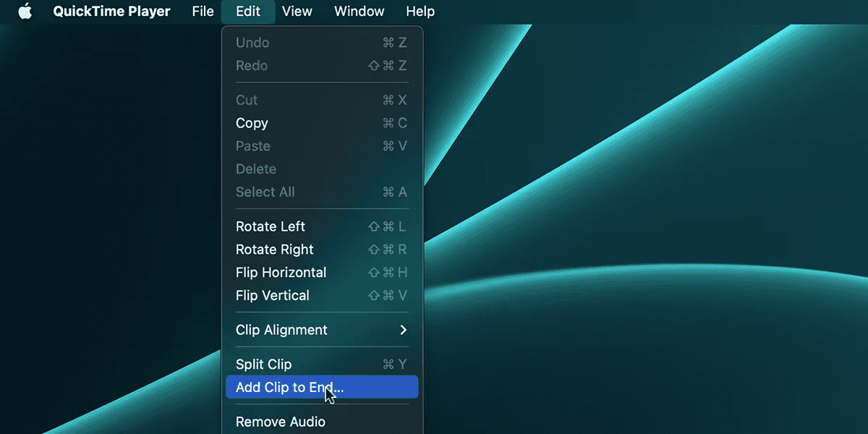Open the Help menu

[x=420, y=12]
